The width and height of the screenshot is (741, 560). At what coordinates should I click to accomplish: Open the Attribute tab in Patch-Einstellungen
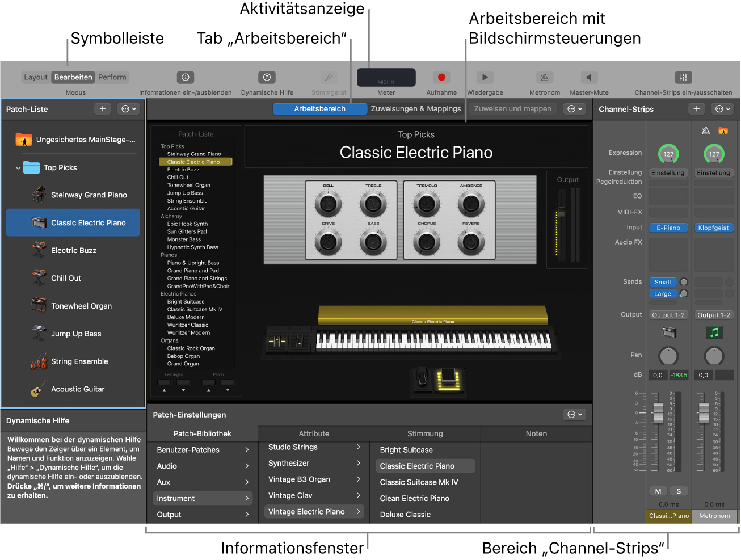[314, 433]
